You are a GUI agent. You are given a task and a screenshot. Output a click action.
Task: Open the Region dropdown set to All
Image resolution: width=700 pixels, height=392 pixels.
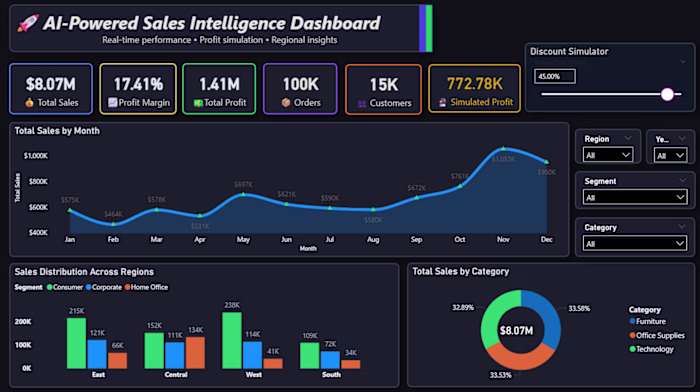(608, 155)
